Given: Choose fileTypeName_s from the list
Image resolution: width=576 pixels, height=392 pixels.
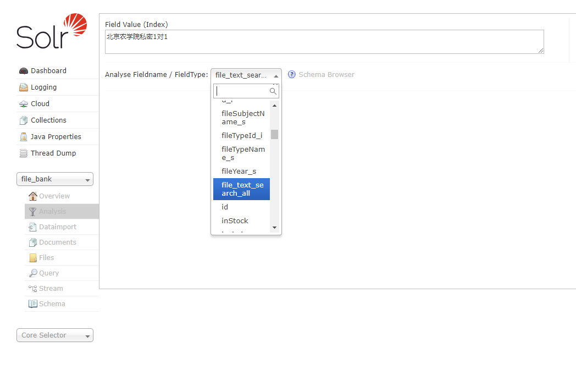Looking at the screenshot, I should pos(242,153).
